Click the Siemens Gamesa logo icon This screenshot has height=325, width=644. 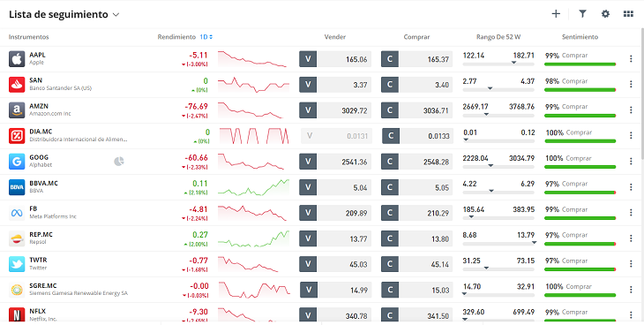(17, 290)
